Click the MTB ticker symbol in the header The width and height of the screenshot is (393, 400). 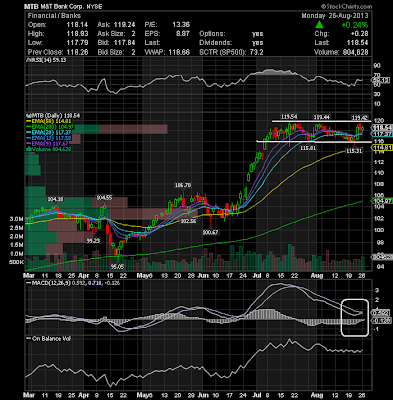[31, 6]
